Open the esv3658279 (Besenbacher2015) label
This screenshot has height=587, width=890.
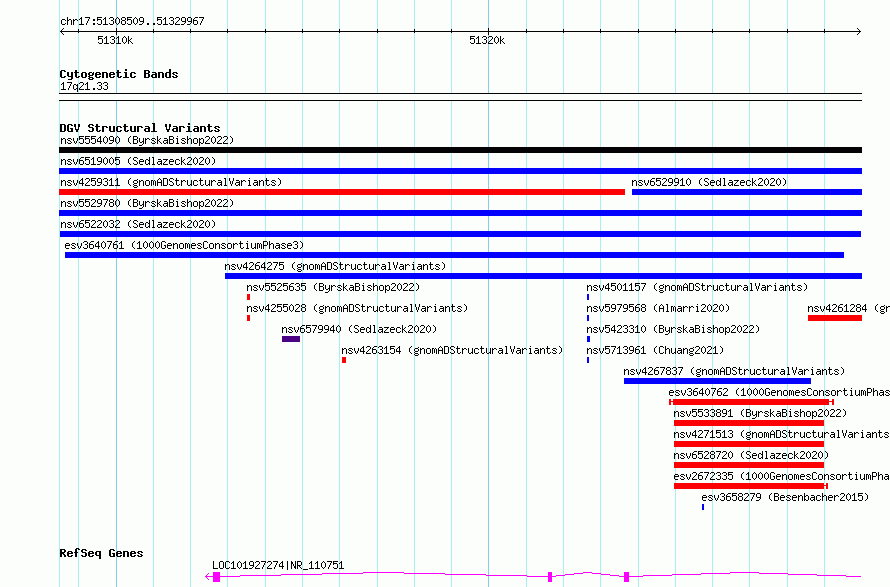(x=785, y=497)
